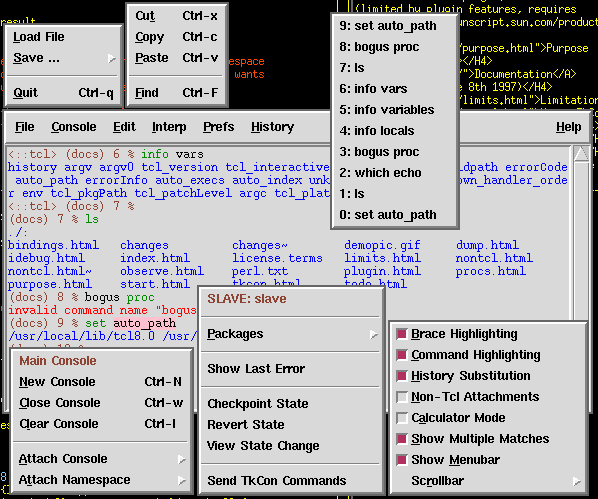The image size is (598, 499).
Task: Select Close Console menu entry
Action: 101,403
